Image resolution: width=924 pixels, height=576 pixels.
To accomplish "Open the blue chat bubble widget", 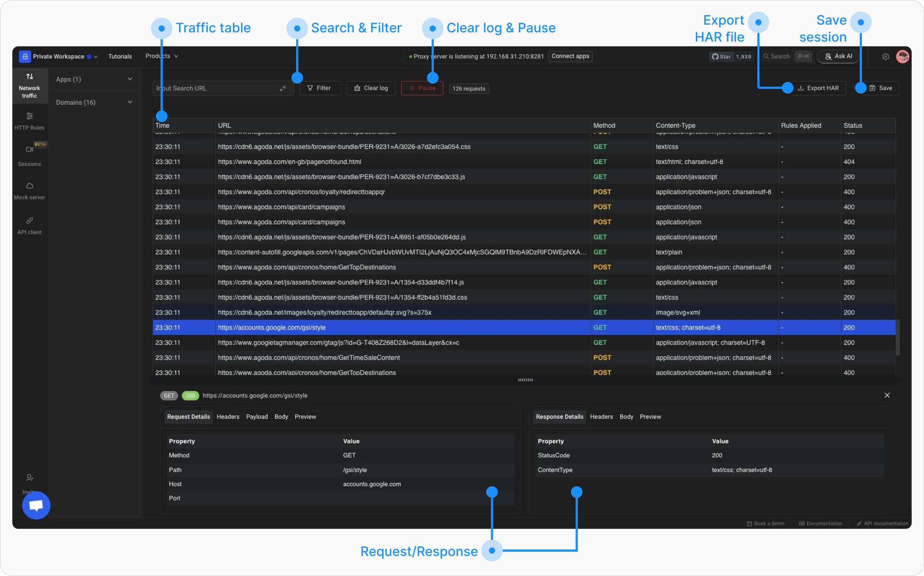I will 36,505.
